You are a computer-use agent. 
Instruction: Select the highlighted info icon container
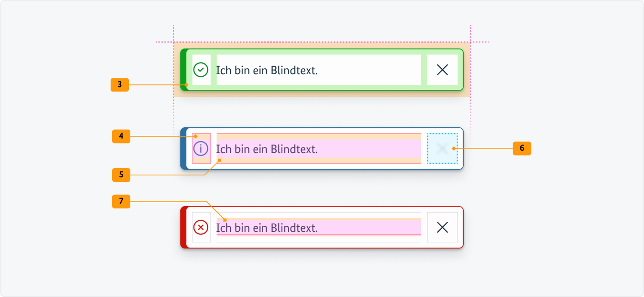[x=201, y=148]
